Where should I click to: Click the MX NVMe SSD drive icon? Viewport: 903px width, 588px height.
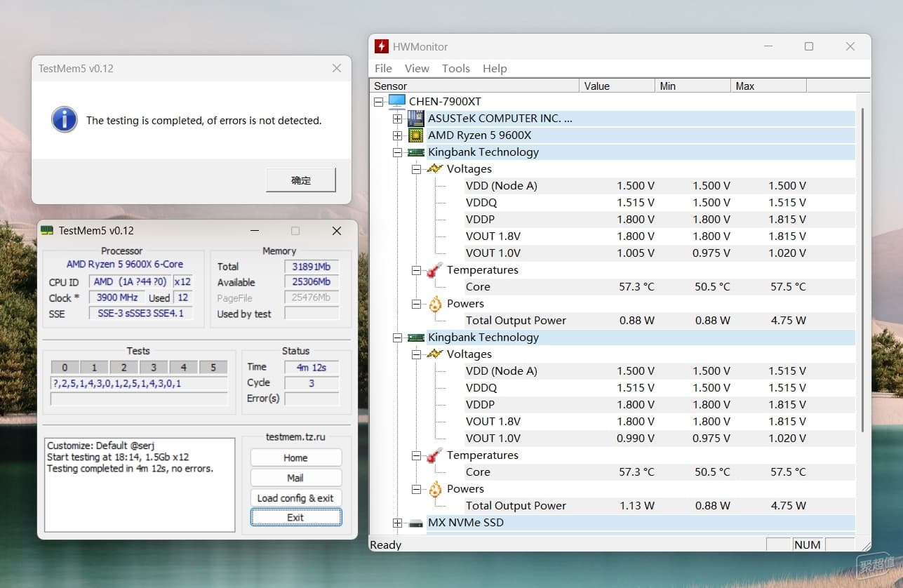click(416, 523)
